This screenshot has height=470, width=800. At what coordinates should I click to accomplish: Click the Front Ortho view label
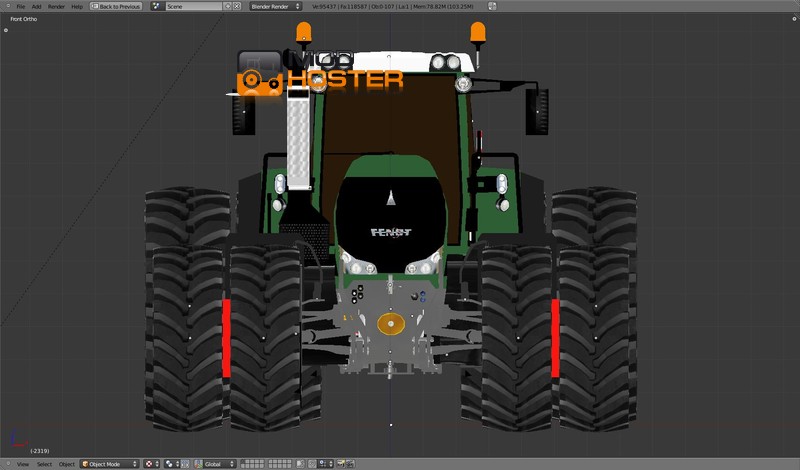23,19
